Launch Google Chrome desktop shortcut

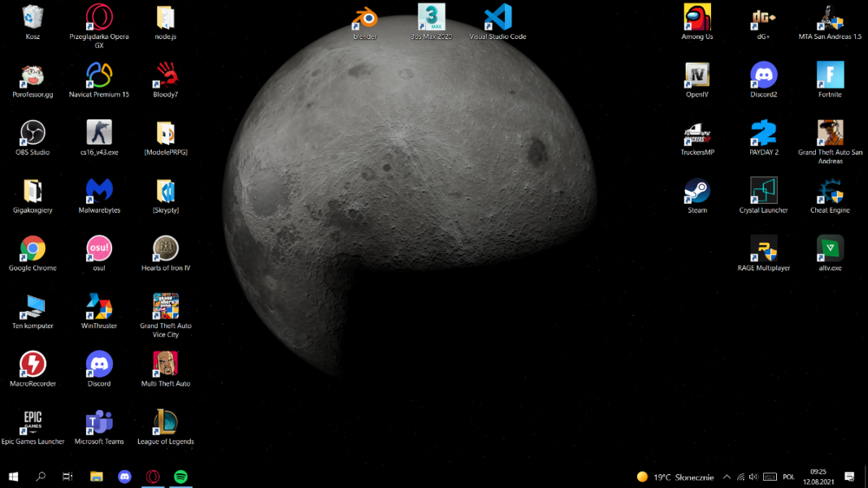(x=33, y=254)
